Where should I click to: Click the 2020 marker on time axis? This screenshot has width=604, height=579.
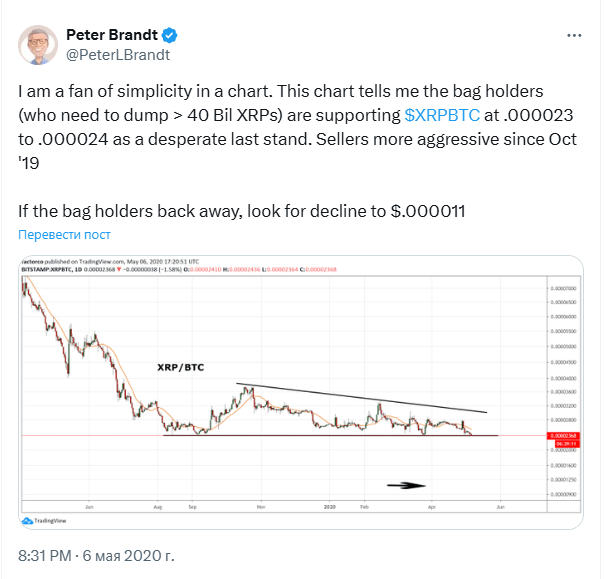329,507
